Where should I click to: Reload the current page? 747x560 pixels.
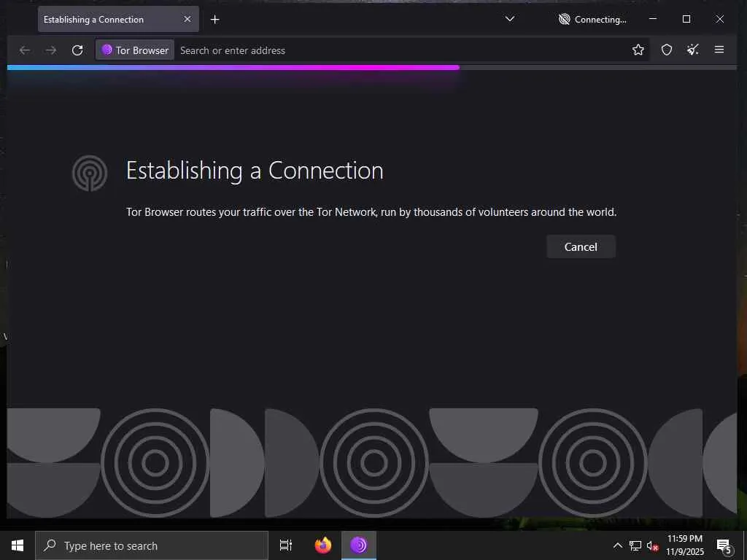tap(77, 50)
